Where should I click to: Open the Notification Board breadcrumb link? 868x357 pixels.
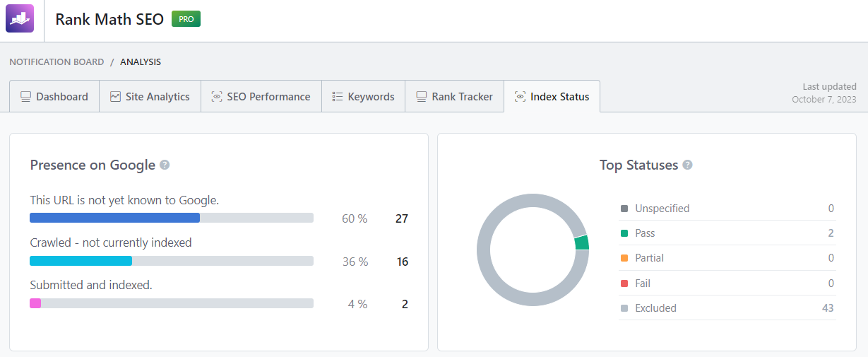57,62
